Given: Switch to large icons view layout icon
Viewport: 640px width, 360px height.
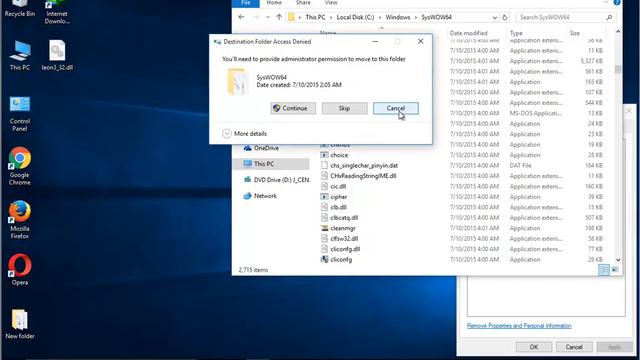Looking at the screenshot, I should click(x=615, y=270).
